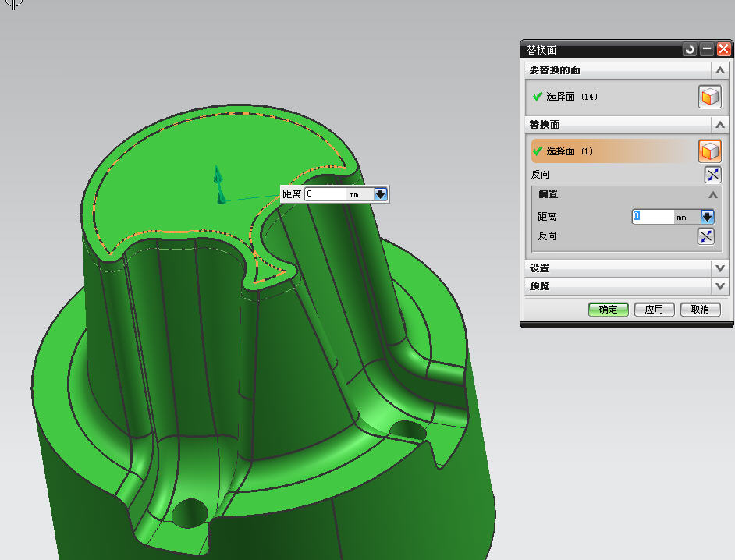Click the on-screen 距离 input field
Viewport: 735px width, 560px height.
(326, 194)
